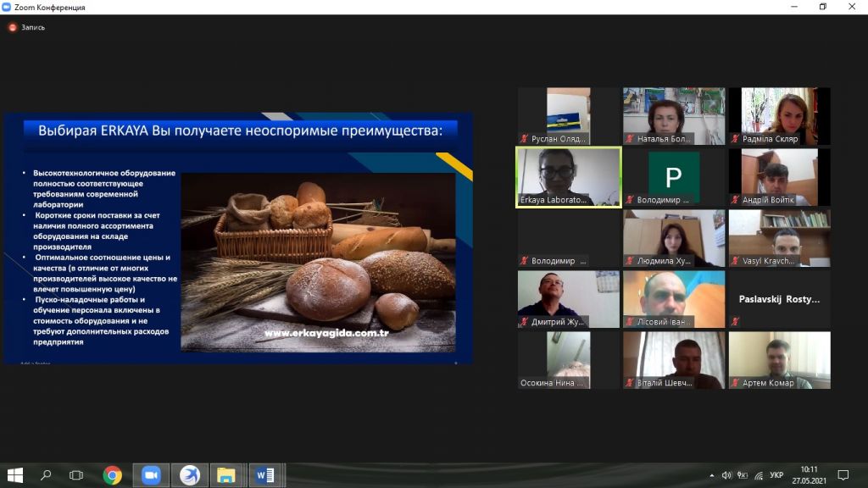Viewport: 868px width, 488px height.
Task: Select Андрій Войтк participant video tile
Action: coord(780,177)
